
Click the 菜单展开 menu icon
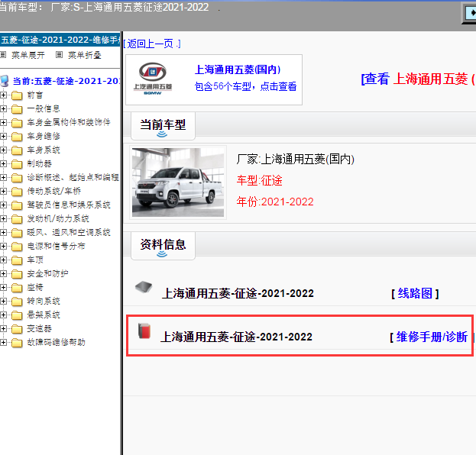point(3,55)
